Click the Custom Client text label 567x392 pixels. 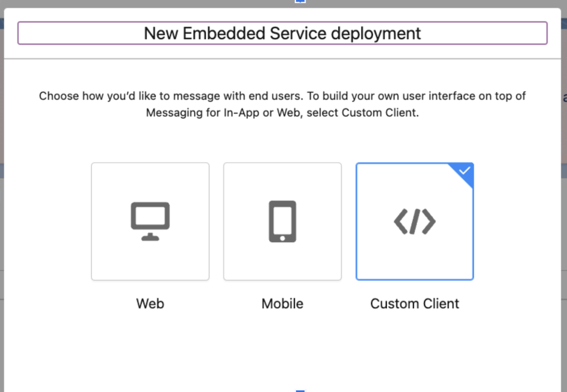(415, 304)
